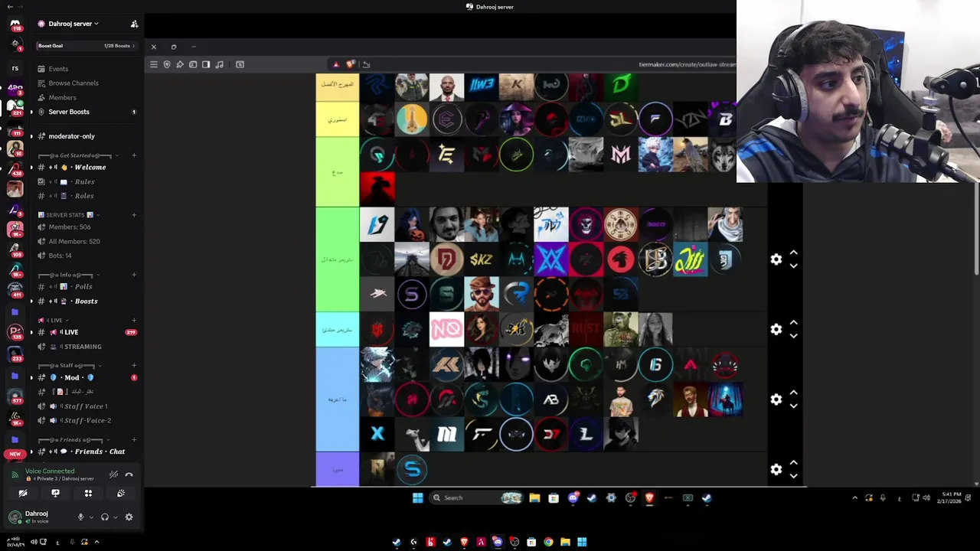The height and width of the screenshot is (551, 980).
Task: Add a channel to the Staff category
Action: [134, 365]
